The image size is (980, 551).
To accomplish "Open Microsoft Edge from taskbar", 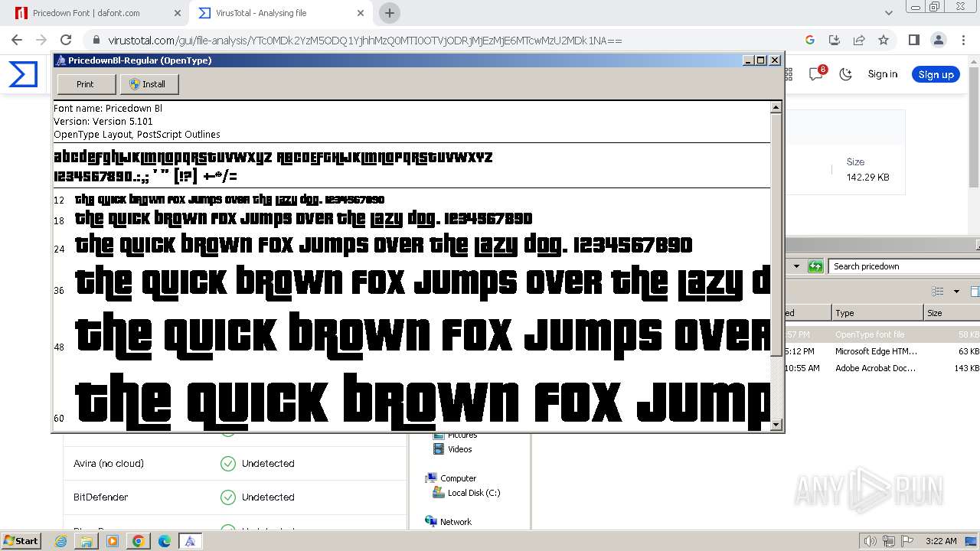I will [x=164, y=541].
